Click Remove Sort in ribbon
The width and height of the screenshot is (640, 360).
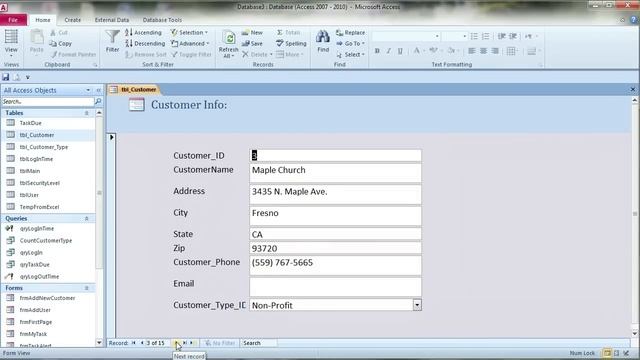point(146,54)
